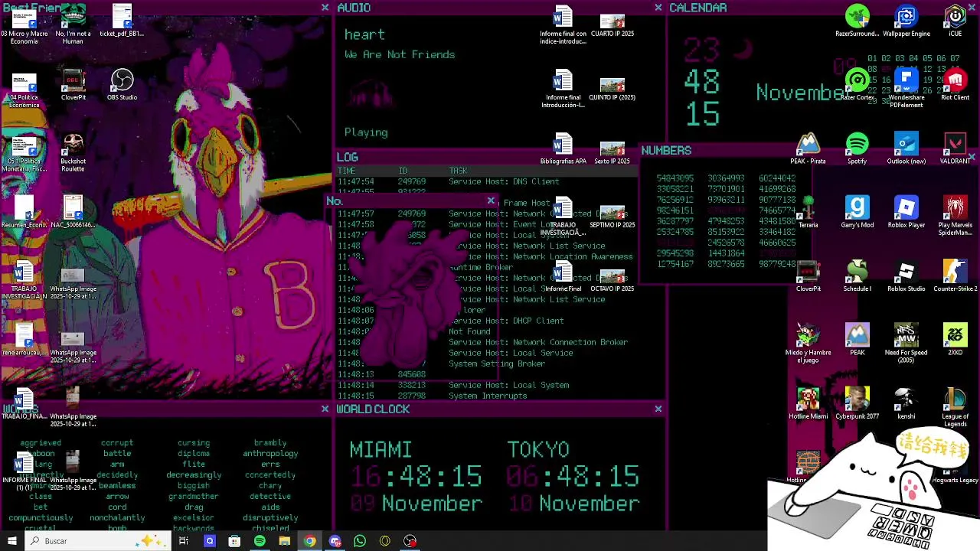This screenshot has height=551, width=980.
Task: Click the TOKYO world clock label
Action: 538,450
